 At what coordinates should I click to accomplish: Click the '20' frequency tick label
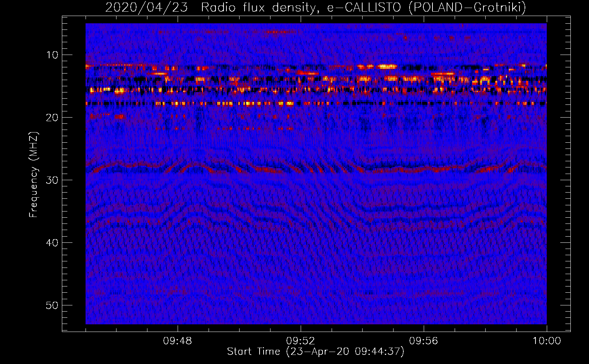[x=52, y=118]
